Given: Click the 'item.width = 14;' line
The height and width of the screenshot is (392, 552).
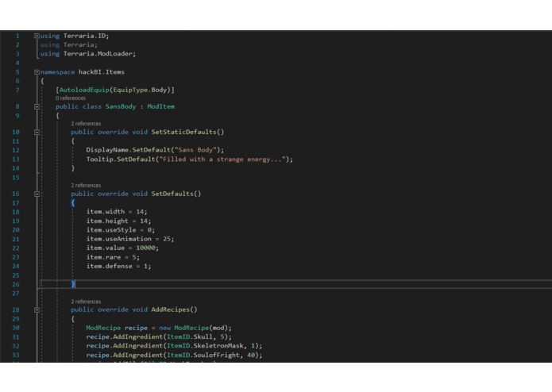Looking at the screenshot, I should point(117,212).
